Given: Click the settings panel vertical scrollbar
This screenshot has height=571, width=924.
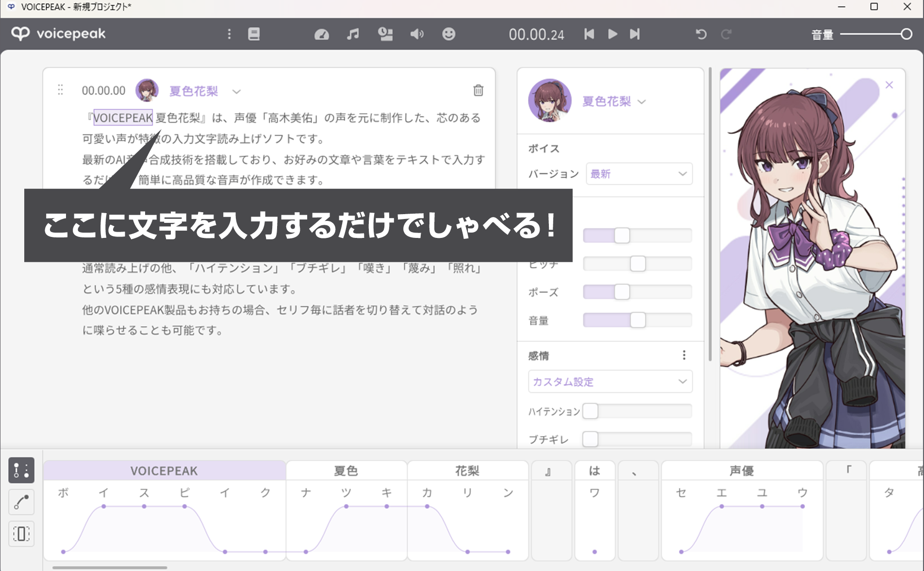Looking at the screenshot, I should pyautogui.click(x=710, y=214).
